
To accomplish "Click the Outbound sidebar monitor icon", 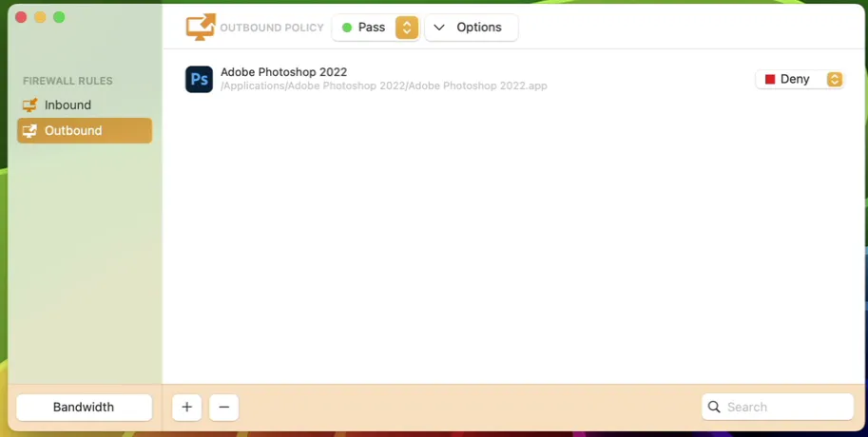I will tap(29, 131).
